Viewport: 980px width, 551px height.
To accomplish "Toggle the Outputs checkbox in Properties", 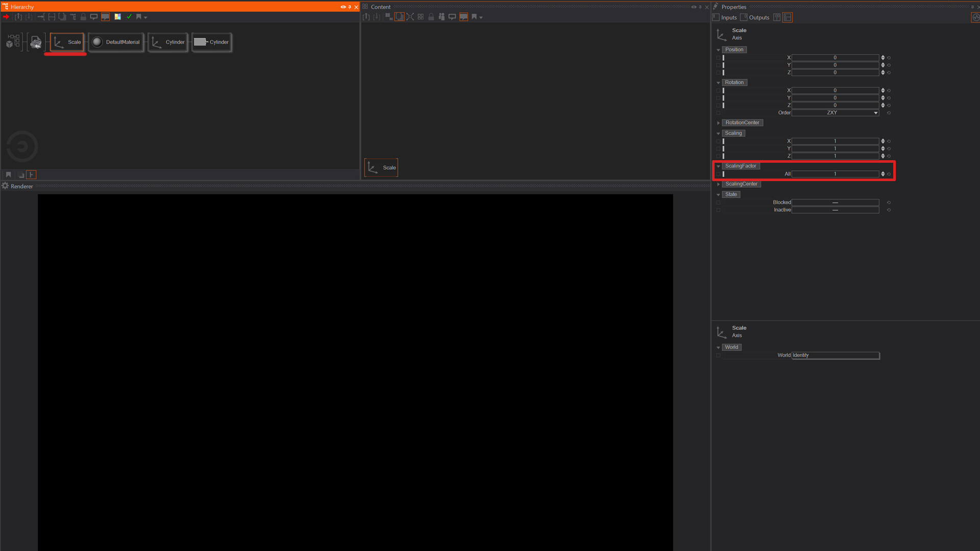I will (x=744, y=17).
